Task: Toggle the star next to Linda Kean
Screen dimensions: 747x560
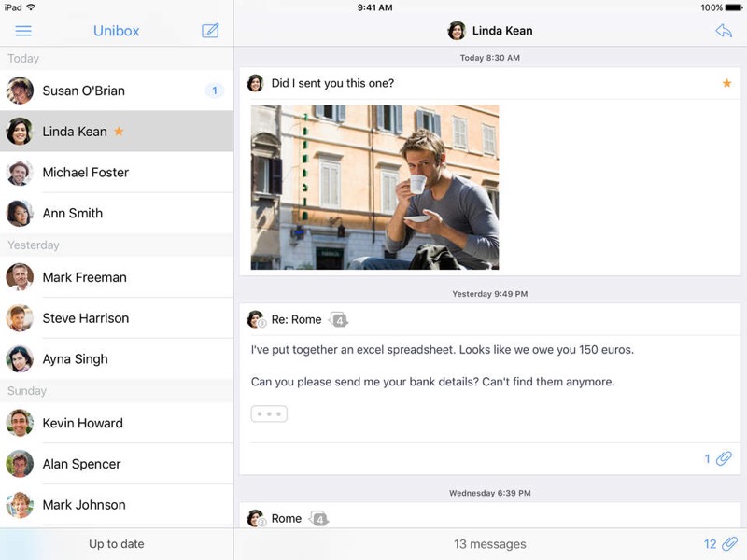Action: coord(119,132)
